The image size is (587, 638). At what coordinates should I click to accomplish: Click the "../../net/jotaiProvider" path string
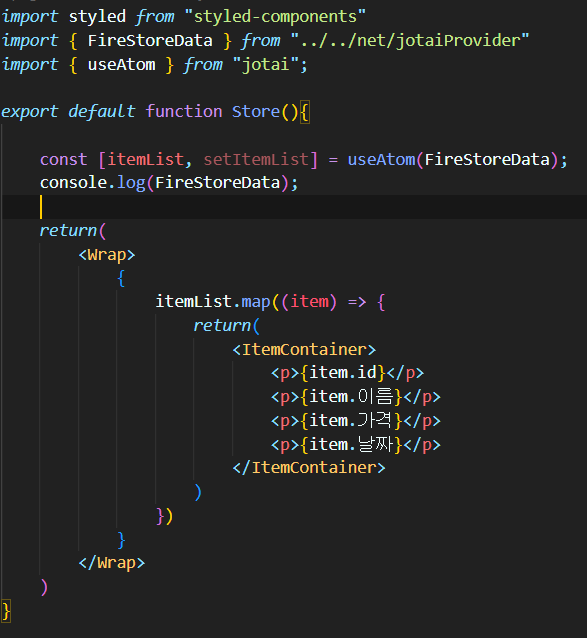coord(410,41)
